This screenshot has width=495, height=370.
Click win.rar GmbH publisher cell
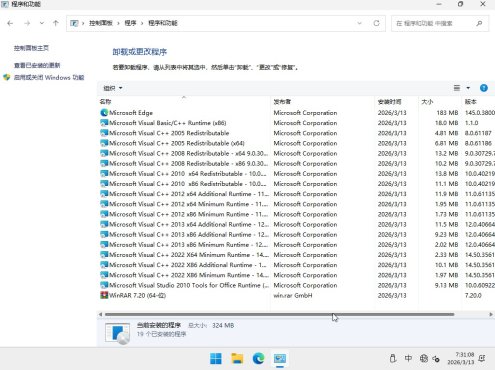coord(293,295)
